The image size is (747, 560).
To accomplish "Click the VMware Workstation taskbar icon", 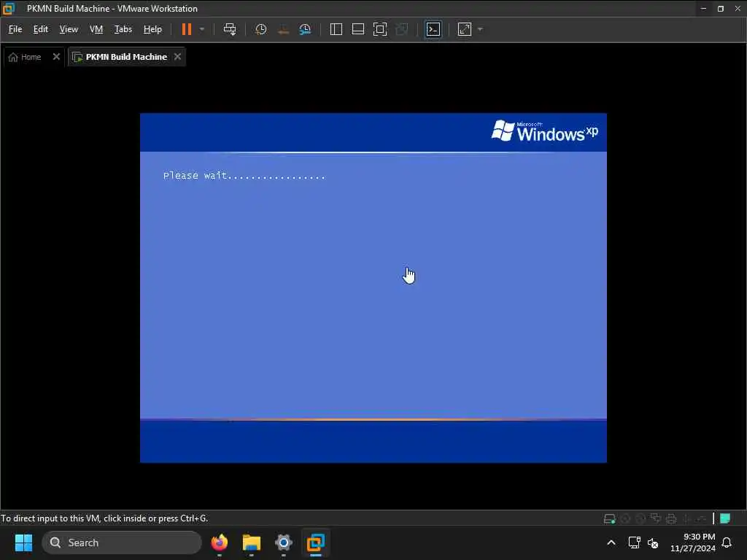I will pyautogui.click(x=315, y=542).
